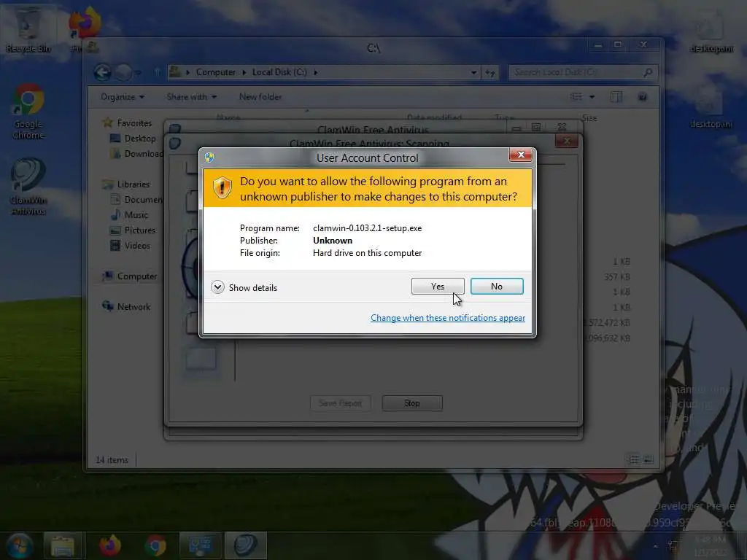
Task: Launch Chrome from the taskbar
Action: (x=155, y=545)
